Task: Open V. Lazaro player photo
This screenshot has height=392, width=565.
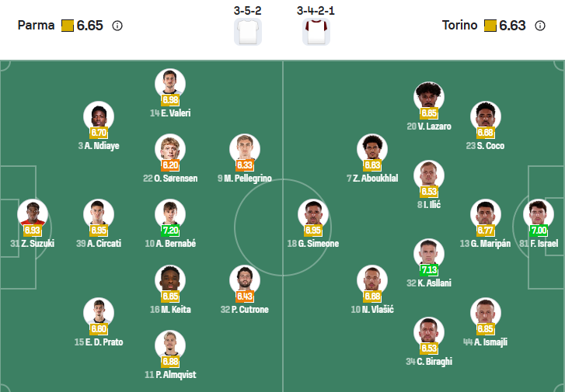Action: [429, 95]
